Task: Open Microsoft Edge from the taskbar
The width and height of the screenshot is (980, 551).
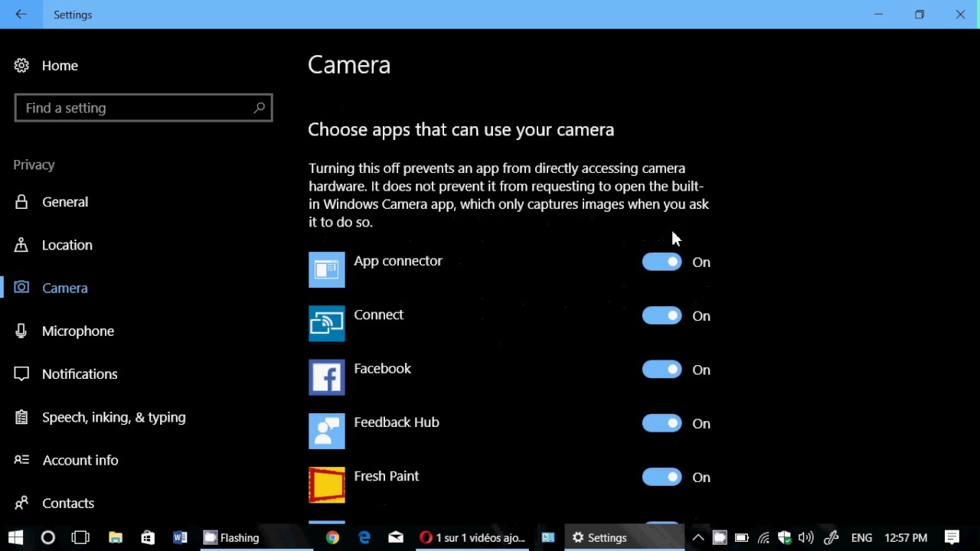Action: [364, 537]
